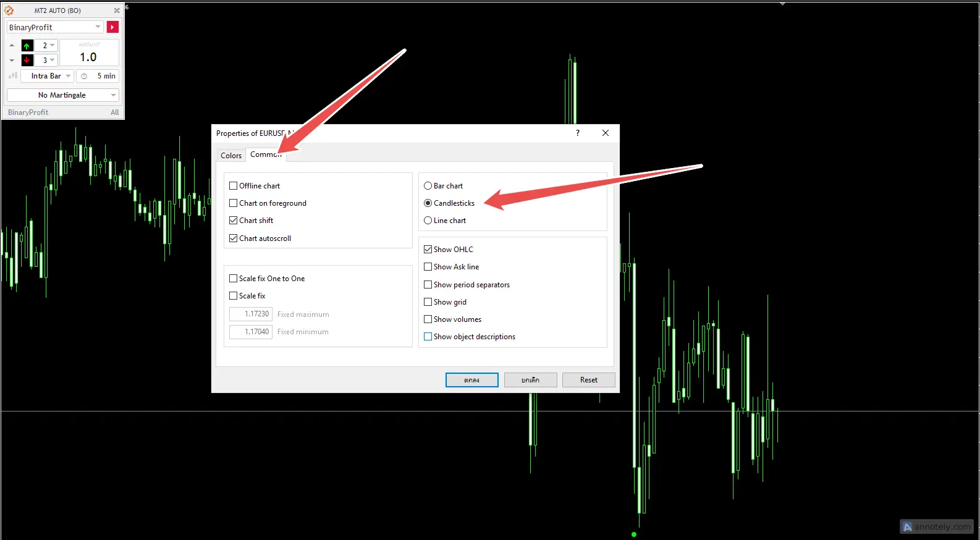The width and height of the screenshot is (980, 540).
Task: Click the MT2 gear logo icon
Action: point(9,11)
